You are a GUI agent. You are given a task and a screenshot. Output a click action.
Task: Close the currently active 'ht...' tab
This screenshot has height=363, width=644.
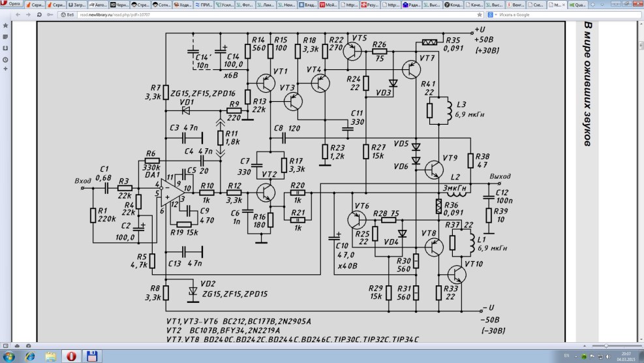[562, 4]
